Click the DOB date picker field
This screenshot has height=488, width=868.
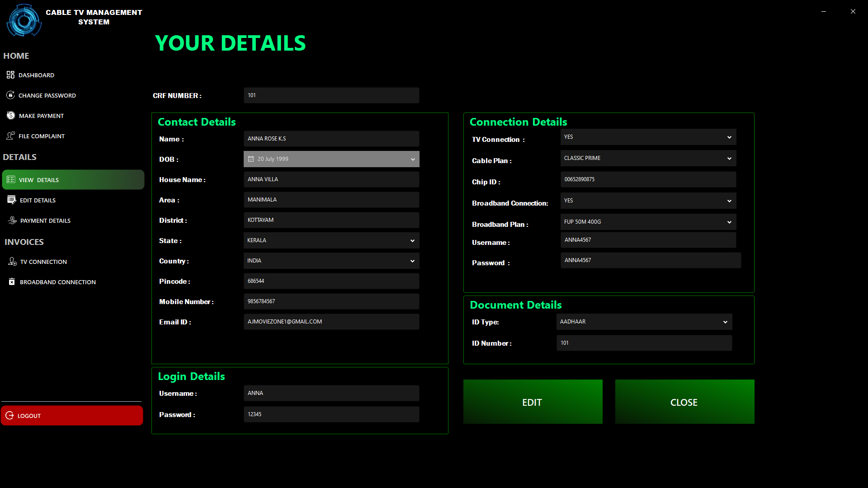[331, 159]
